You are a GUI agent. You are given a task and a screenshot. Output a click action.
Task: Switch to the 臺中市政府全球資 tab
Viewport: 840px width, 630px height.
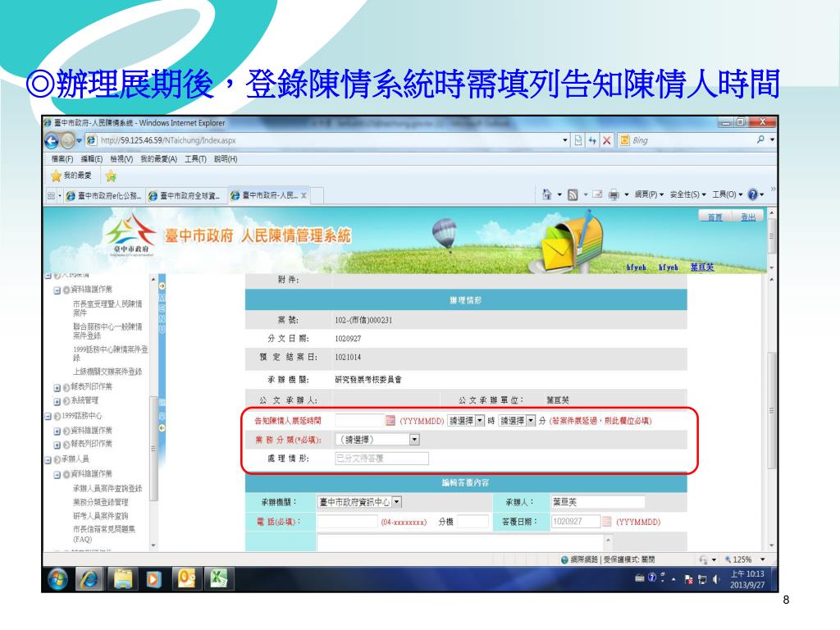(x=186, y=196)
